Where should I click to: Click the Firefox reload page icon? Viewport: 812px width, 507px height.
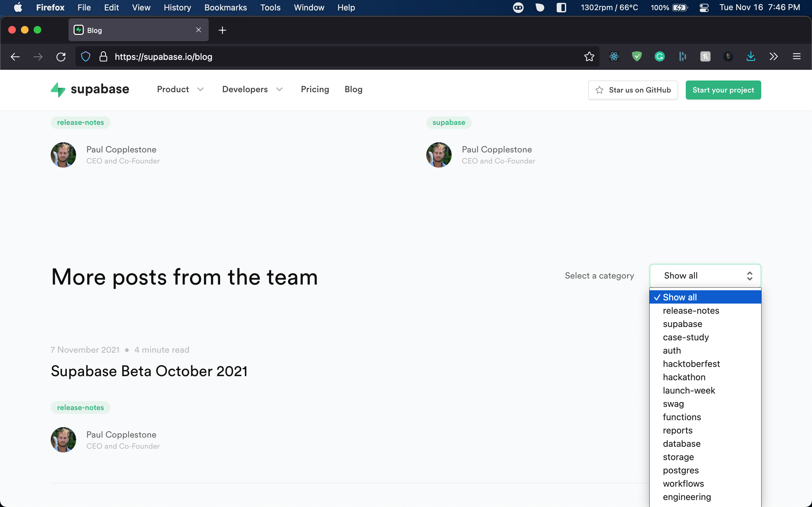tap(61, 57)
